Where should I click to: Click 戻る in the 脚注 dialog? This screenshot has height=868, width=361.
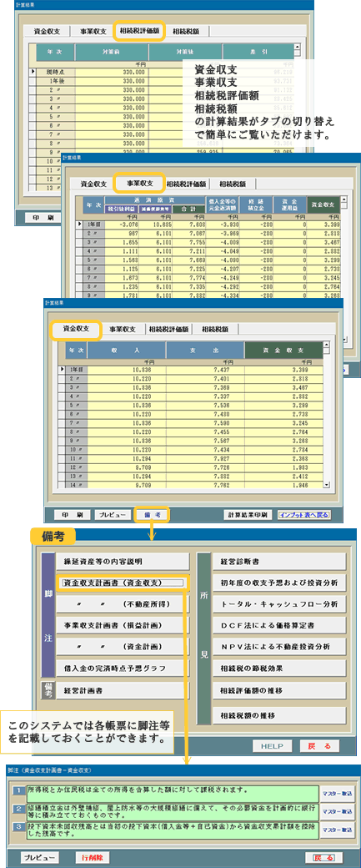pyautogui.click(x=324, y=857)
